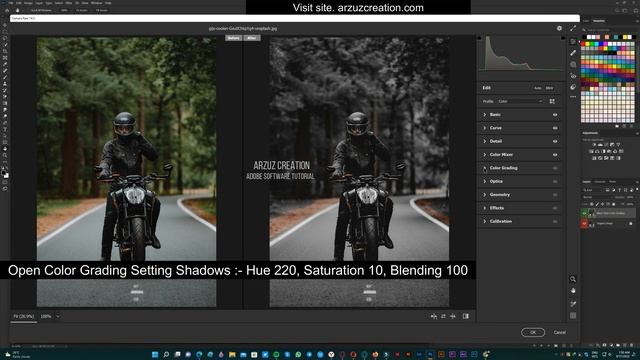The image size is (640, 360).
Task: Swap before and after settings
Action: (443, 316)
